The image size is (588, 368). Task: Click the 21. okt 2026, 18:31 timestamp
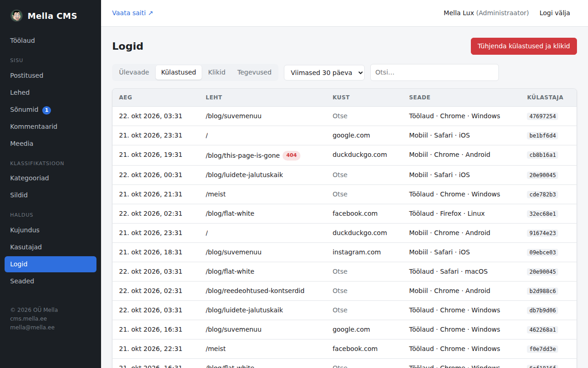point(151,252)
